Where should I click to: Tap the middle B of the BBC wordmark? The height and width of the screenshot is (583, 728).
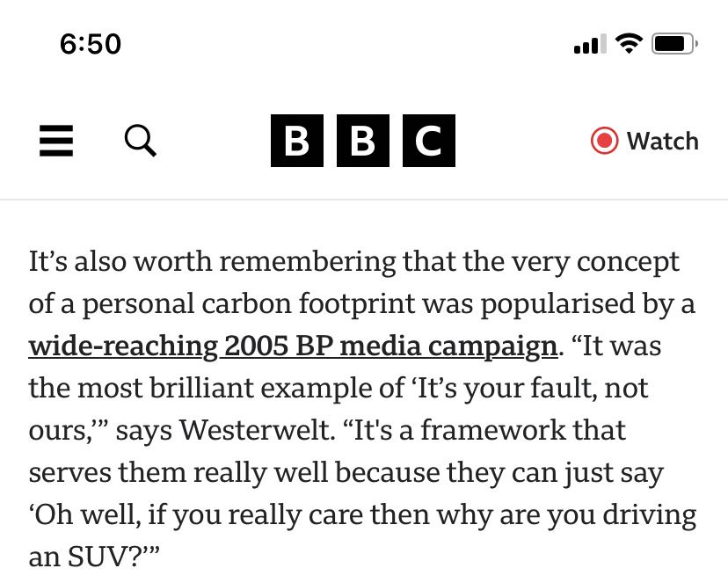coord(363,141)
